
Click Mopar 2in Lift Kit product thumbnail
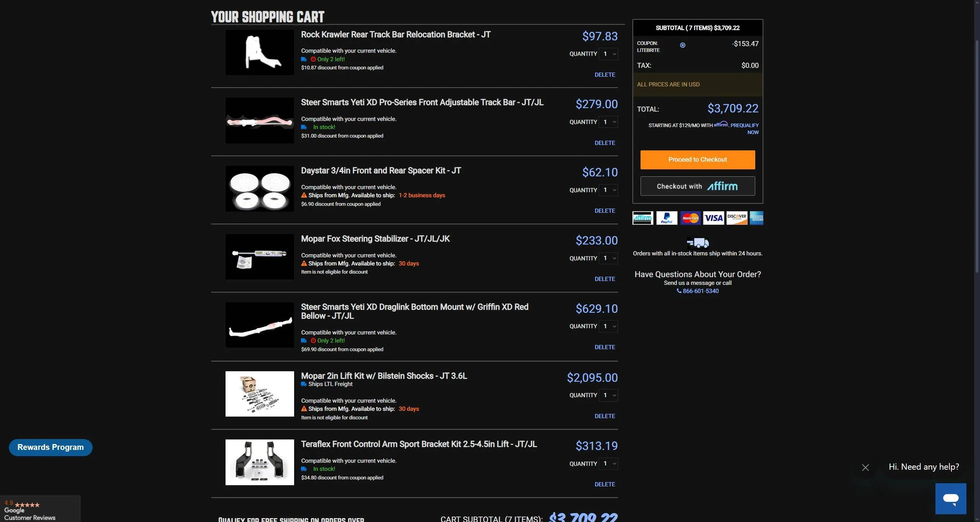click(x=260, y=394)
